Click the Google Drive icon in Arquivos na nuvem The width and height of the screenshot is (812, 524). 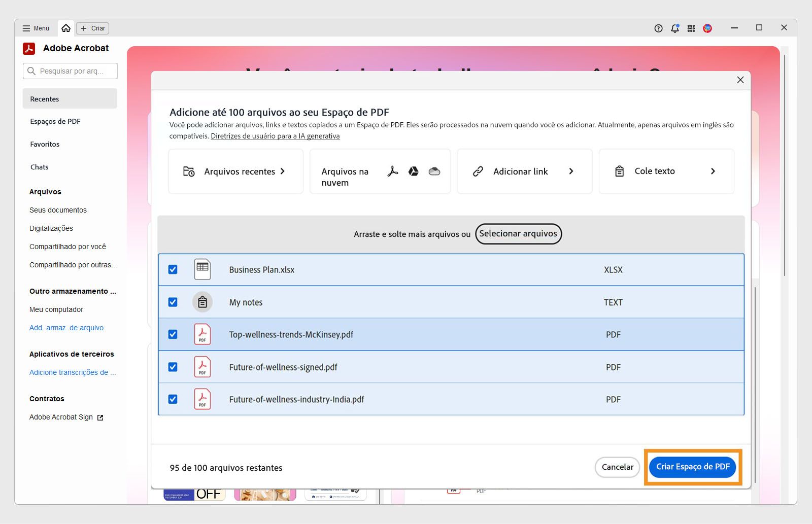click(x=413, y=171)
